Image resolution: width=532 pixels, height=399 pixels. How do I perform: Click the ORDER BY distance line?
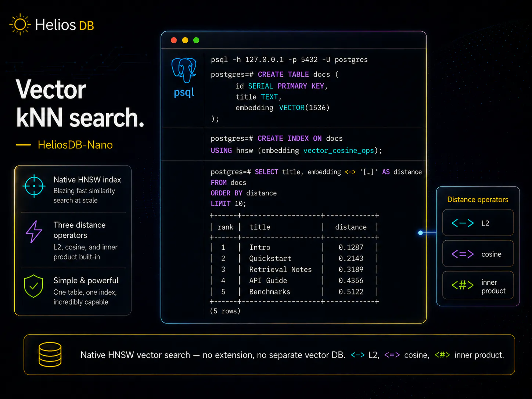[x=244, y=193]
